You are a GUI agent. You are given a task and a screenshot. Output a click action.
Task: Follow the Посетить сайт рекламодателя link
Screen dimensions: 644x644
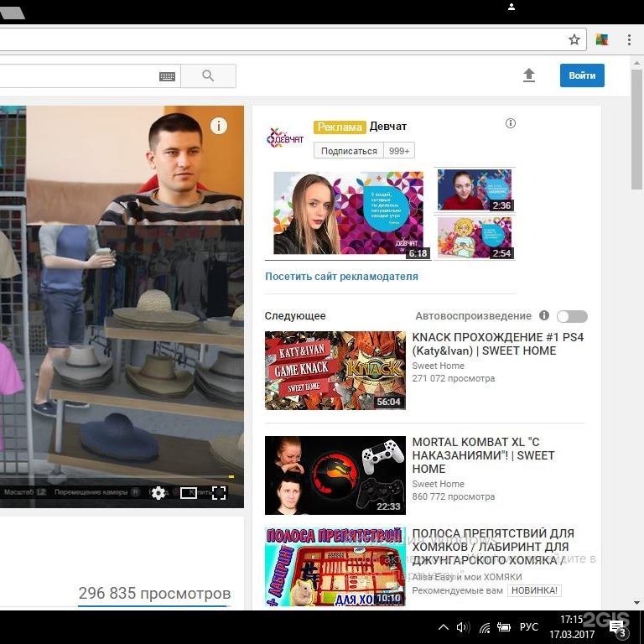pyautogui.click(x=341, y=276)
